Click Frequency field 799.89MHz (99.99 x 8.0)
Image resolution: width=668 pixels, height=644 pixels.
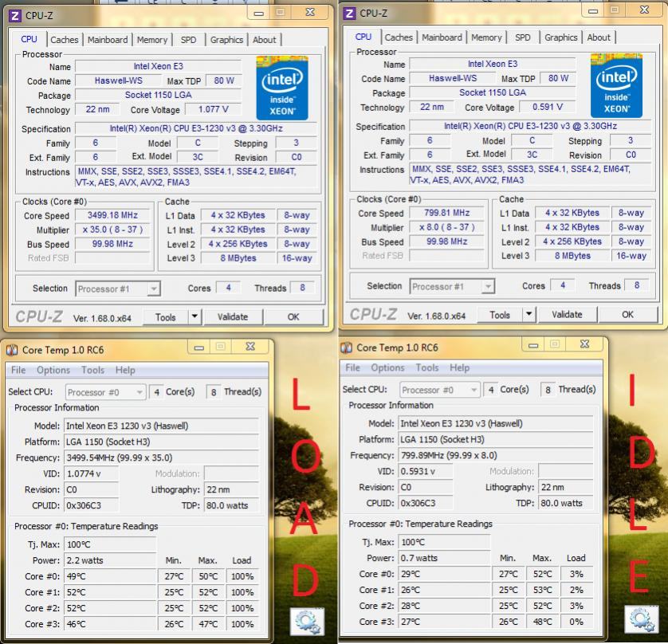[496, 455]
